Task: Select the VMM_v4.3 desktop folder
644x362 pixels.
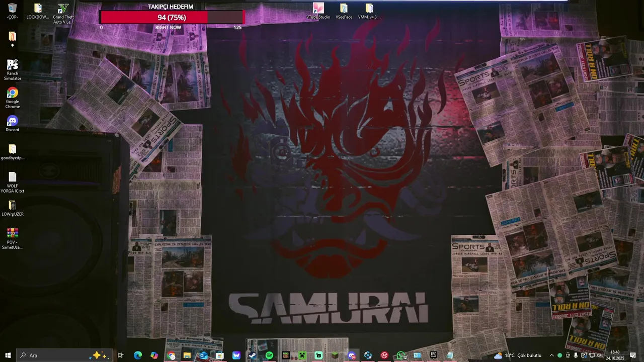Action: click(369, 11)
